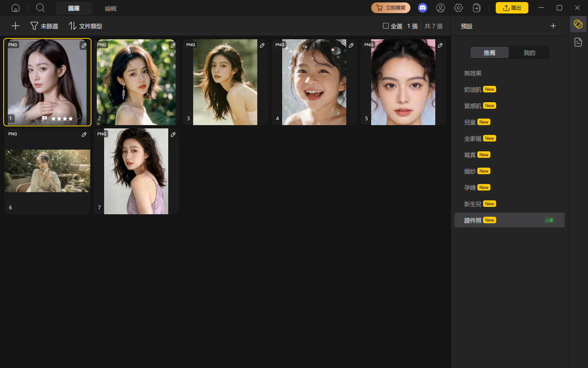588x368 pixels.
Task: Edit photo 3 with its pencil icon
Action: point(262,45)
